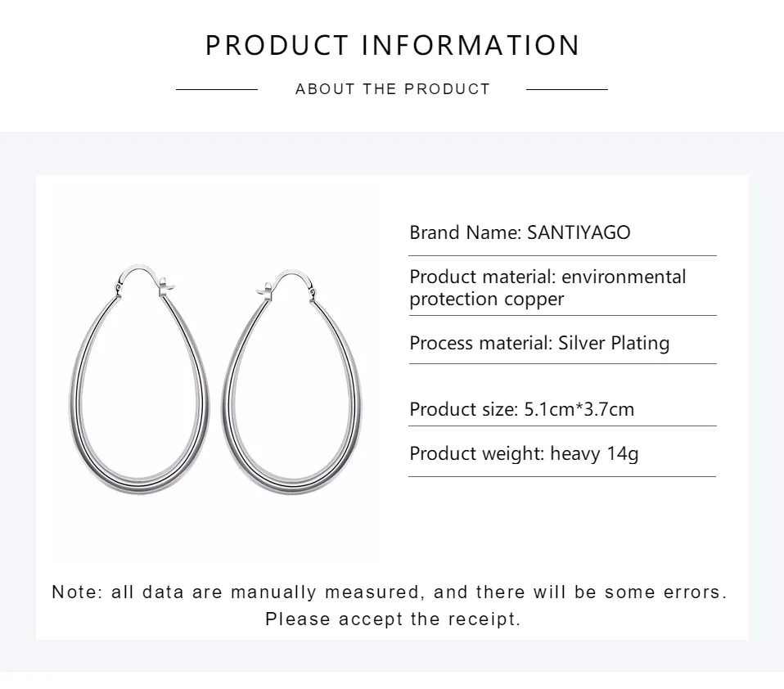Screen dimensions: 784x689
Task: Click the line right of ABOUT THE PRODUCT
Action: pyautogui.click(x=567, y=89)
